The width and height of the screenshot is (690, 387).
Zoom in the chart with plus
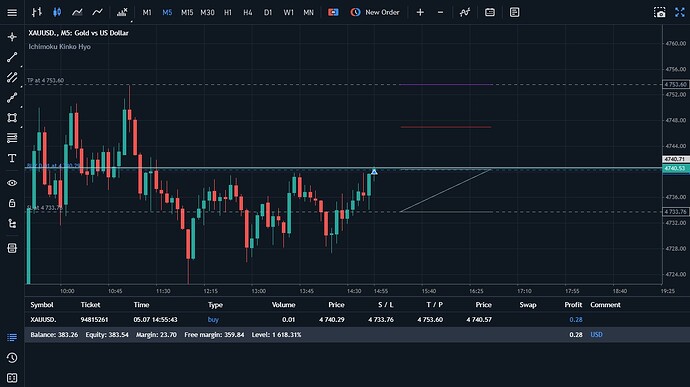click(x=420, y=12)
